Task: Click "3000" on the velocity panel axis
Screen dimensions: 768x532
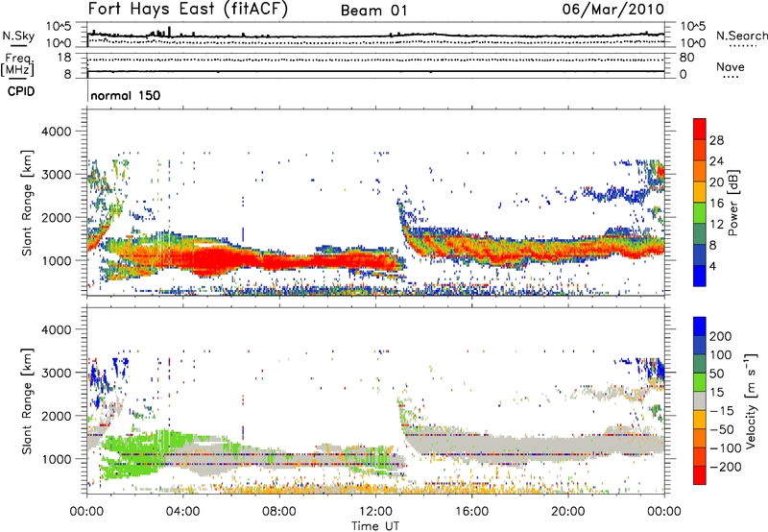Action: pyautogui.click(x=57, y=373)
